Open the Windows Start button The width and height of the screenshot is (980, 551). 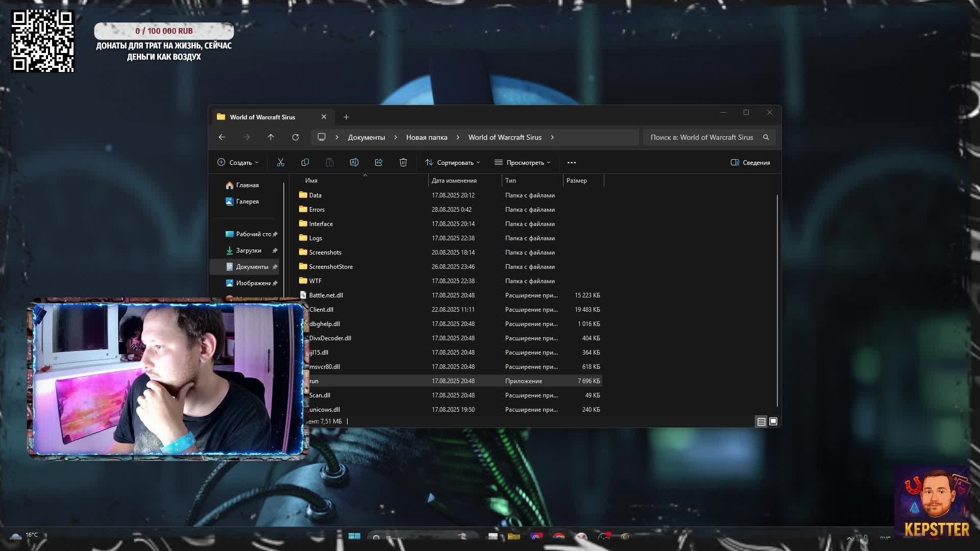(354, 536)
